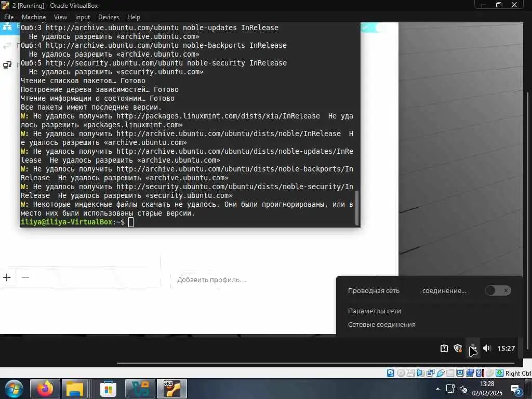Click the VirtualBox hard disk activity indicator

coord(391,373)
